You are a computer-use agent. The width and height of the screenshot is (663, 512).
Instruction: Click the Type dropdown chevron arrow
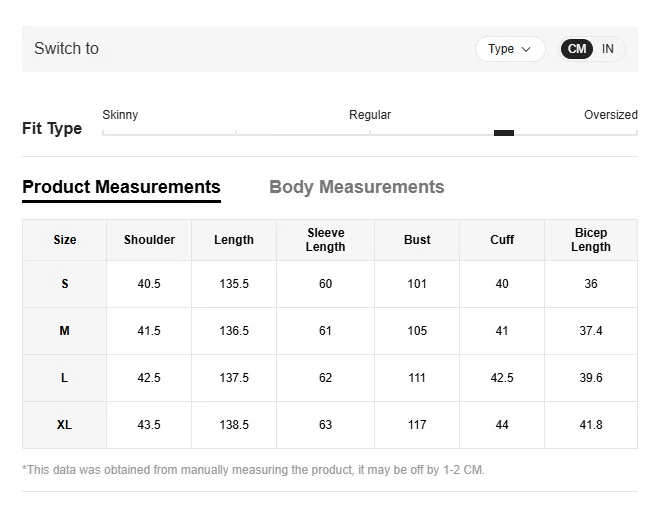pyautogui.click(x=526, y=49)
